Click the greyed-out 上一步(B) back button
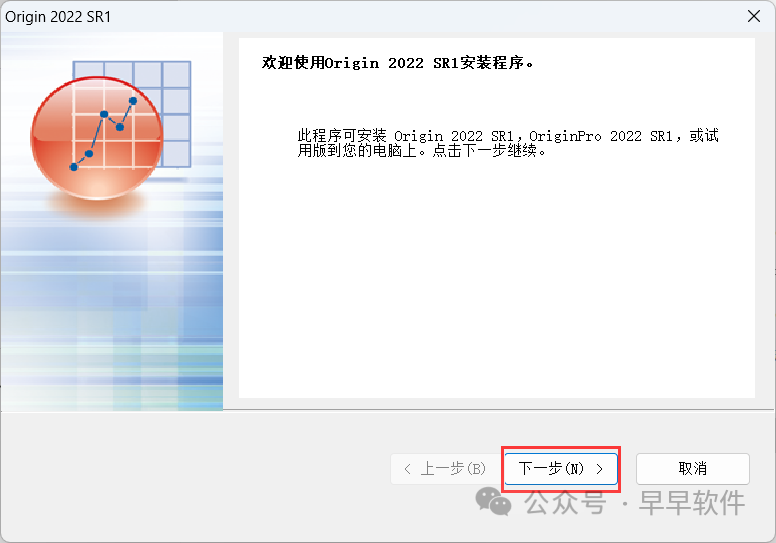The height and width of the screenshot is (543, 776). (446, 468)
